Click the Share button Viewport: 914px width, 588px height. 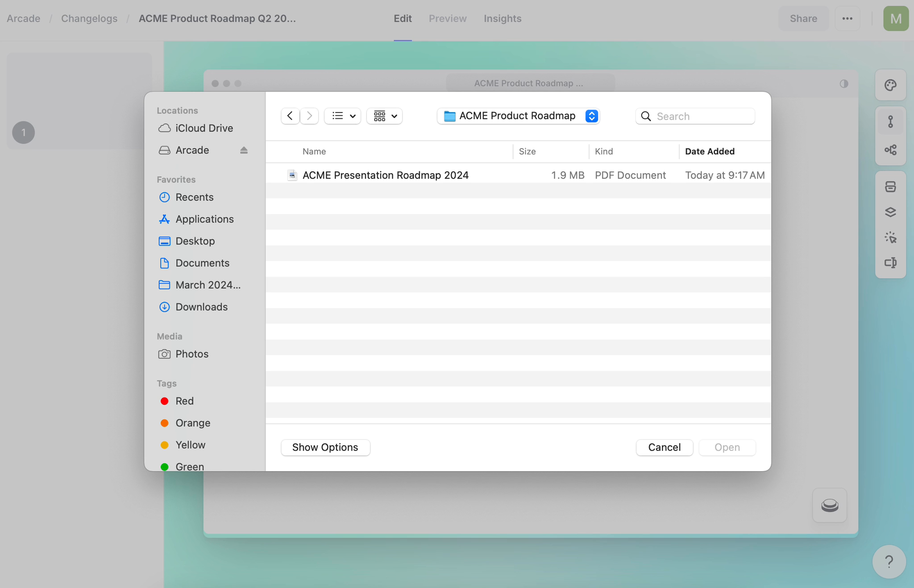coord(803,18)
